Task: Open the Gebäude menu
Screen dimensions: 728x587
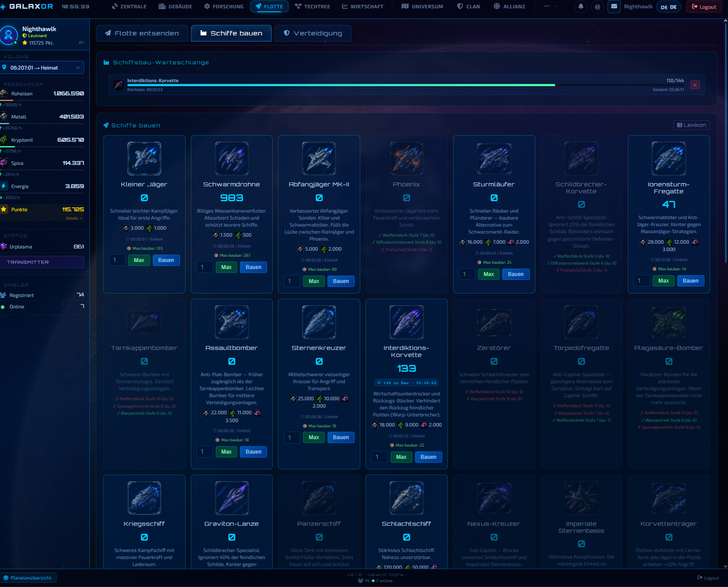Action: point(176,7)
